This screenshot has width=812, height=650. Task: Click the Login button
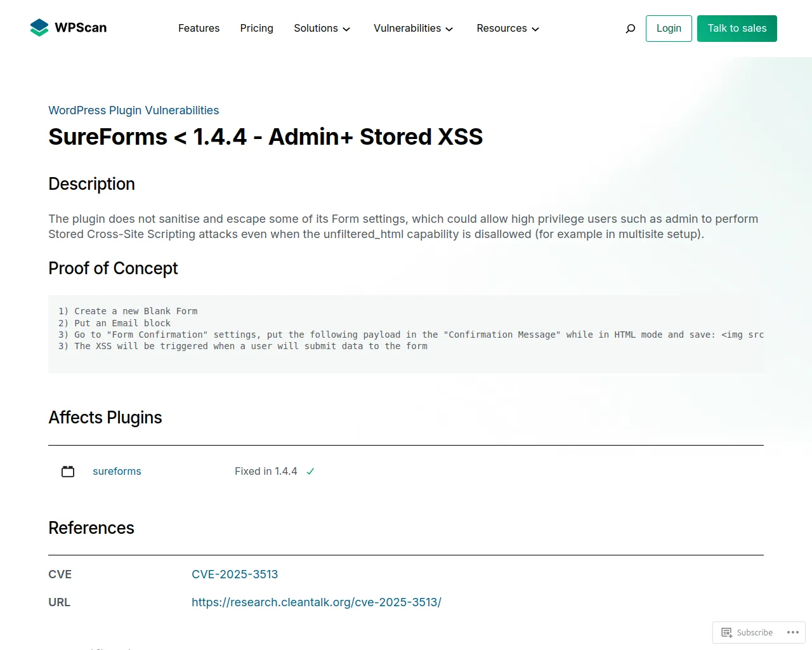(x=669, y=29)
